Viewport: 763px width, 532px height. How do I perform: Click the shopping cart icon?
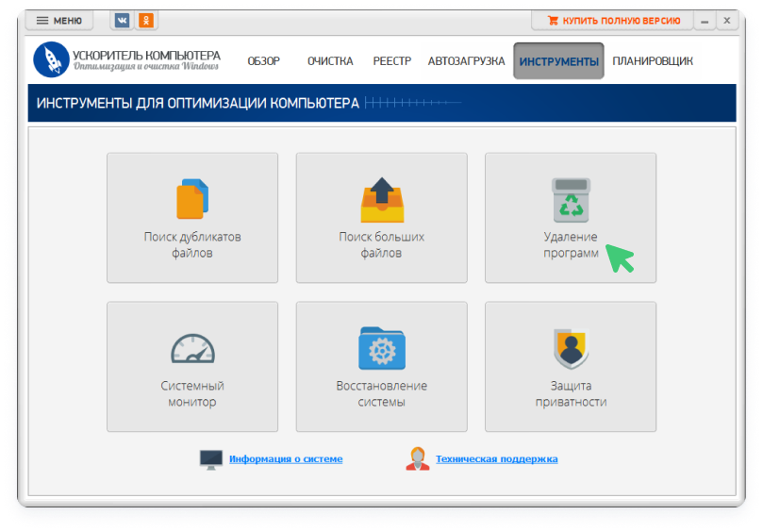[553, 21]
